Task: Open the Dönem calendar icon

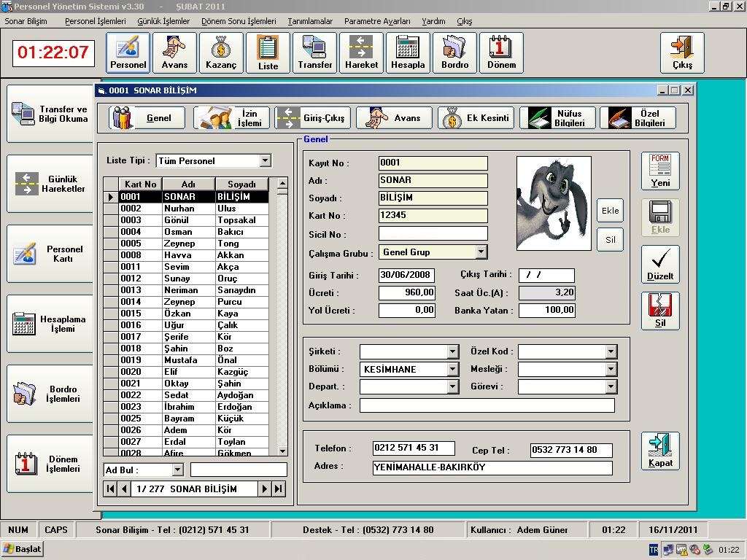Action: [501, 52]
